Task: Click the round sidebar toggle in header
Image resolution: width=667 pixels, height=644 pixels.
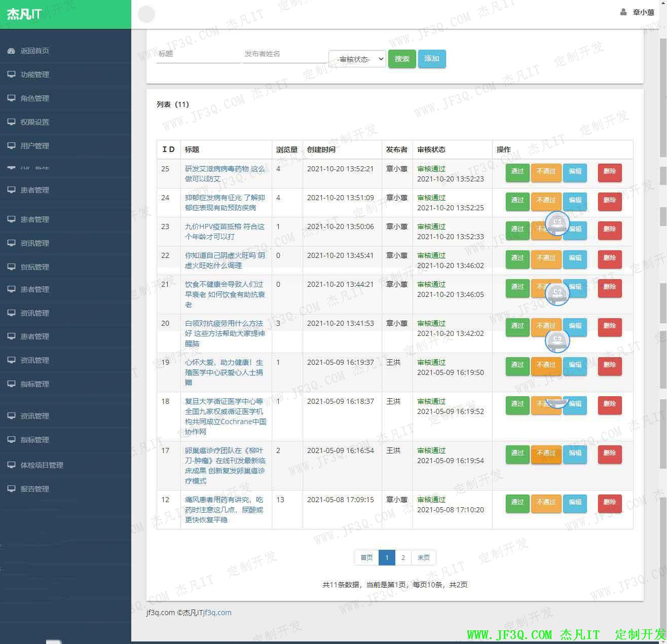Action: pyautogui.click(x=146, y=14)
